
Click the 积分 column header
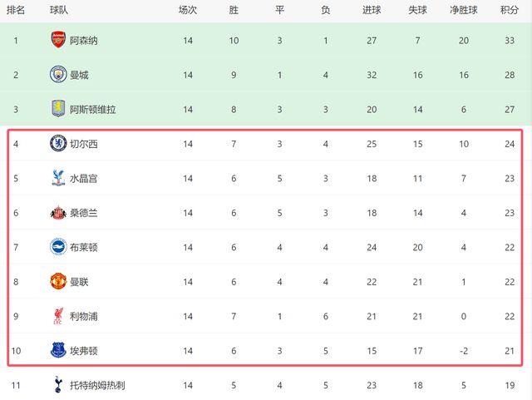pos(510,10)
